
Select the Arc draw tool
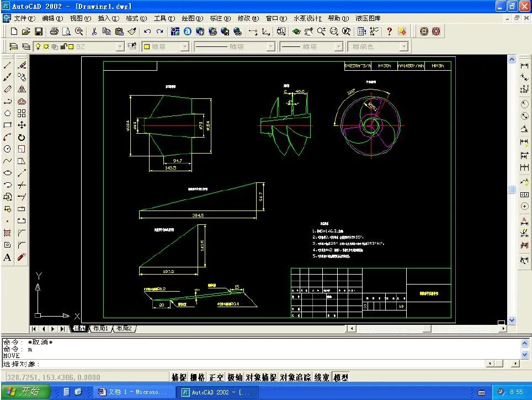point(7,137)
